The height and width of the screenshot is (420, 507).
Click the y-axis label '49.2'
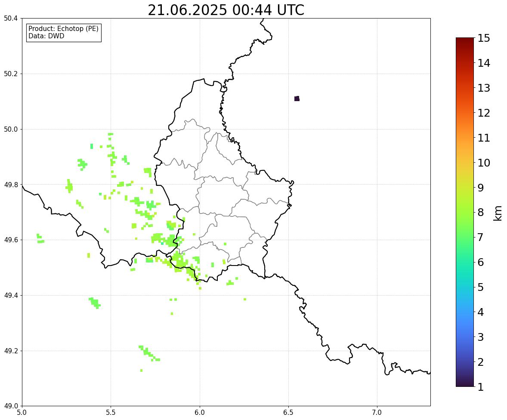point(10,351)
